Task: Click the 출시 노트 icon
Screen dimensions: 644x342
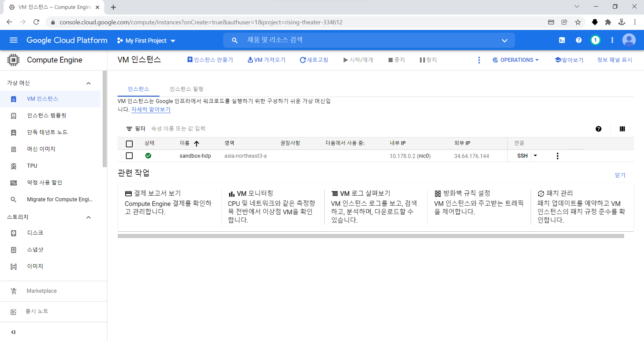Action: coord(14,312)
